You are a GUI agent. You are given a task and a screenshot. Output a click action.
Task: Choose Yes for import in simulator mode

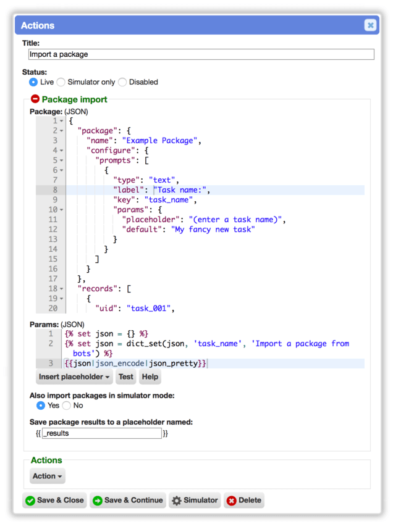coord(41,405)
